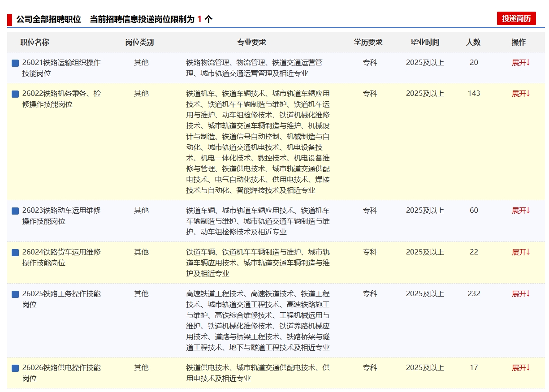Select checkbox for 26022铁路机务乘务检修岗位
This screenshot has height=392, width=549.
pos(15,94)
